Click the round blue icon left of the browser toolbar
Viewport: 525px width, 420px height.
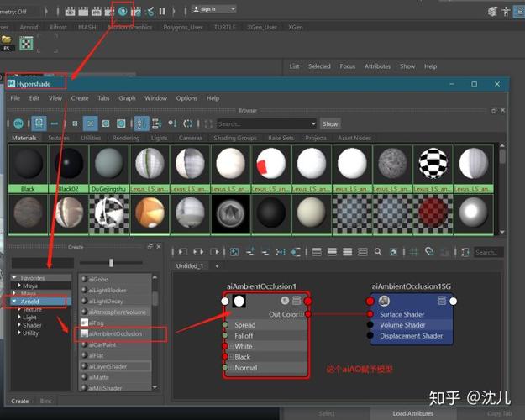click(18, 123)
